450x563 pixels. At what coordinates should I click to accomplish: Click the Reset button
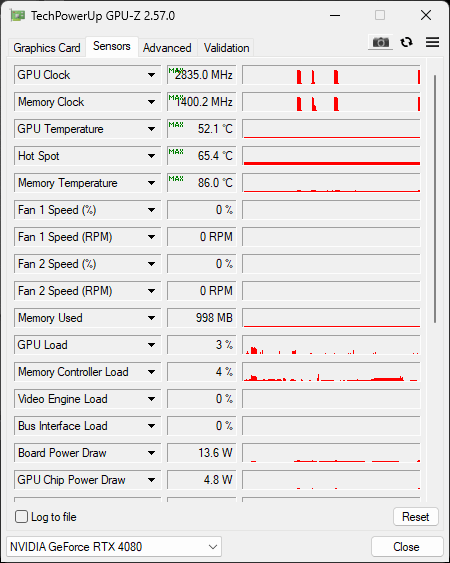click(x=416, y=517)
